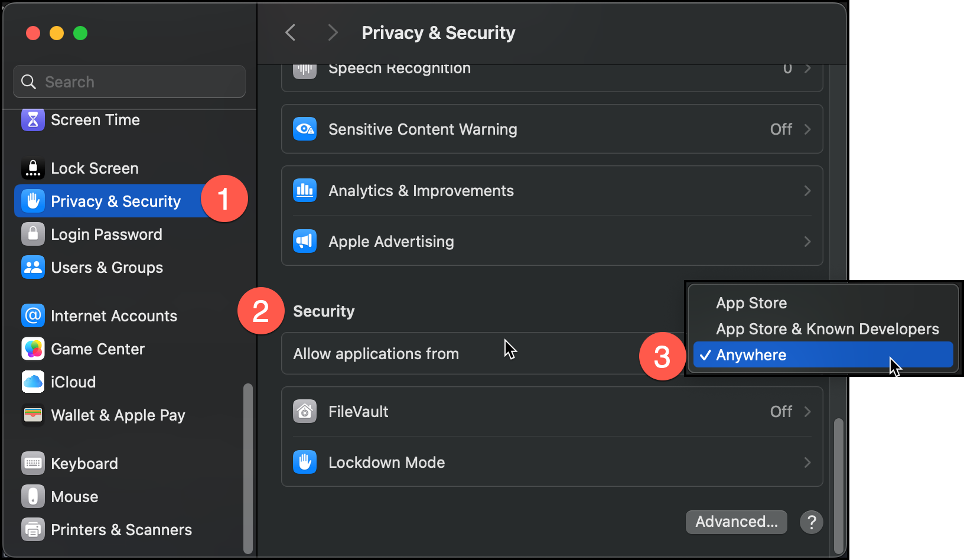The height and width of the screenshot is (560, 964).
Task: Click the Apple Advertising megaphone icon
Action: (305, 242)
